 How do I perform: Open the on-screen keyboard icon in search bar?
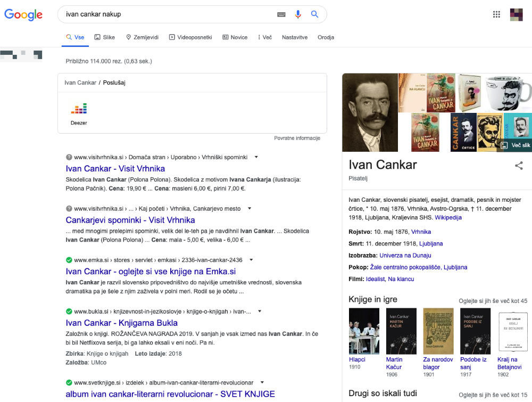(x=281, y=14)
